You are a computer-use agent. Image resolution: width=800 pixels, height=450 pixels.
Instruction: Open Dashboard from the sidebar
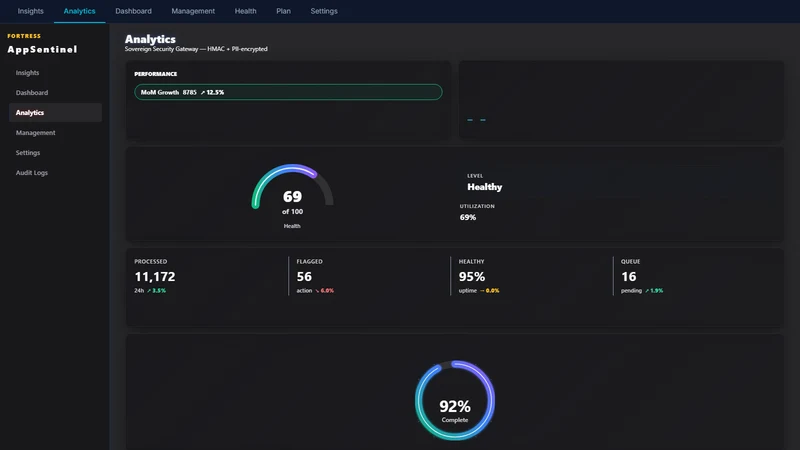point(56,92)
